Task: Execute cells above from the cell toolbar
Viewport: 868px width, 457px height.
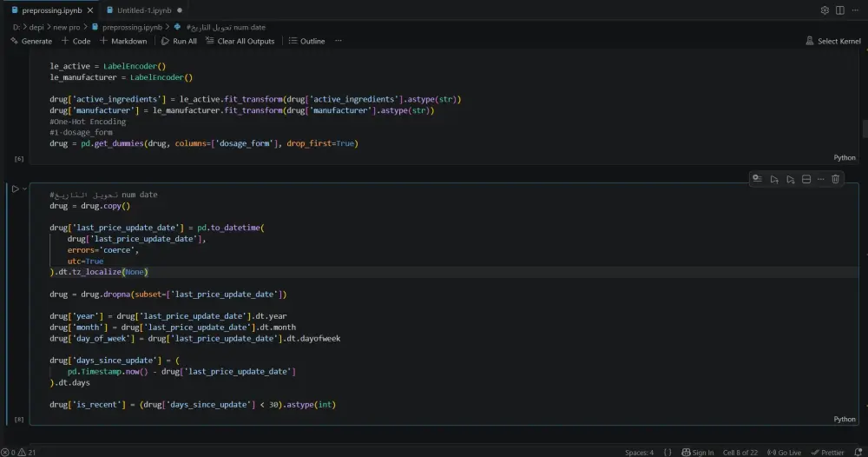Action: click(x=774, y=180)
